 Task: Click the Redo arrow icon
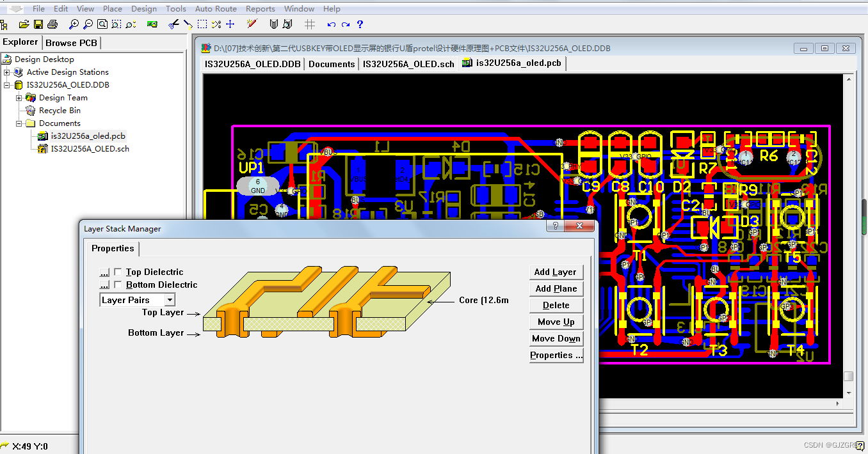[x=346, y=24]
